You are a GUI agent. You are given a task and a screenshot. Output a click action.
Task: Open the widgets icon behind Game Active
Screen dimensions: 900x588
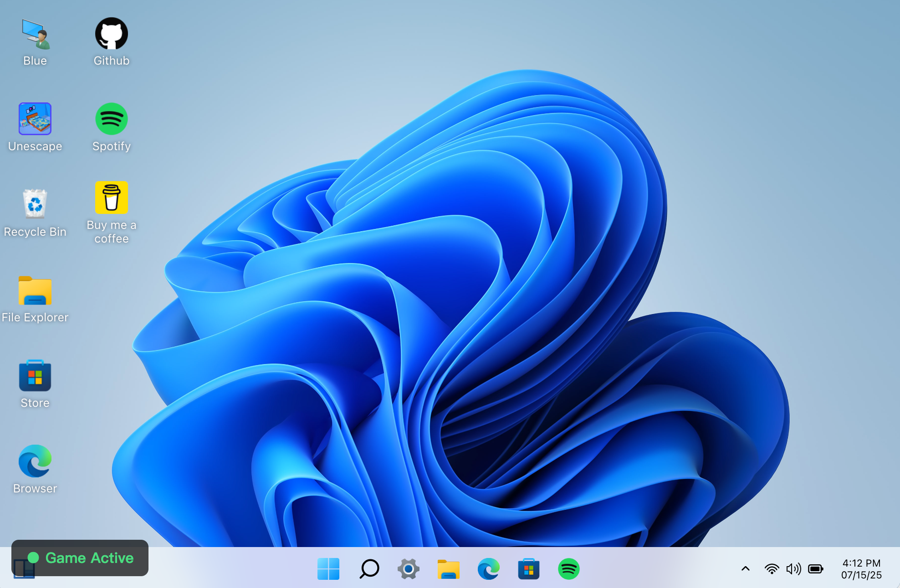tap(24, 569)
